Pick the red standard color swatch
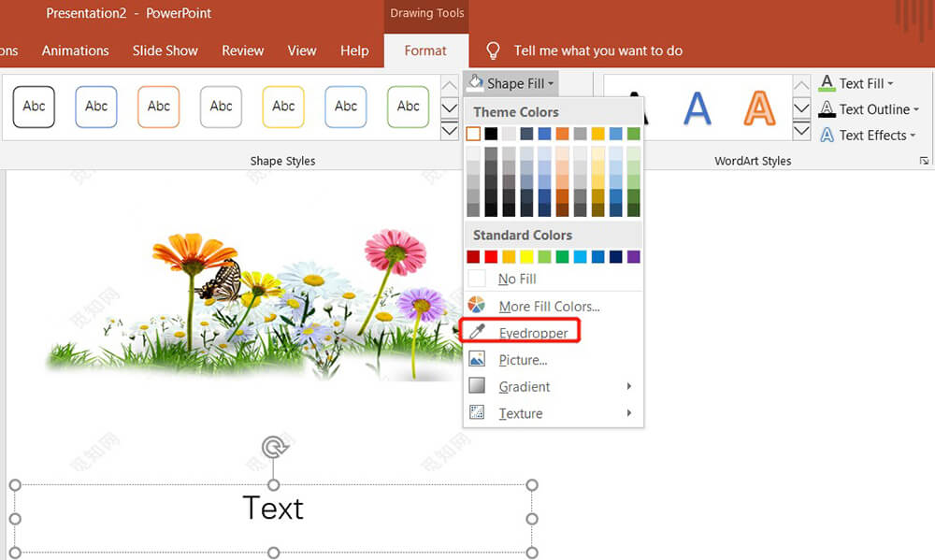Viewport: 935px width, 560px height. coord(491,256)
